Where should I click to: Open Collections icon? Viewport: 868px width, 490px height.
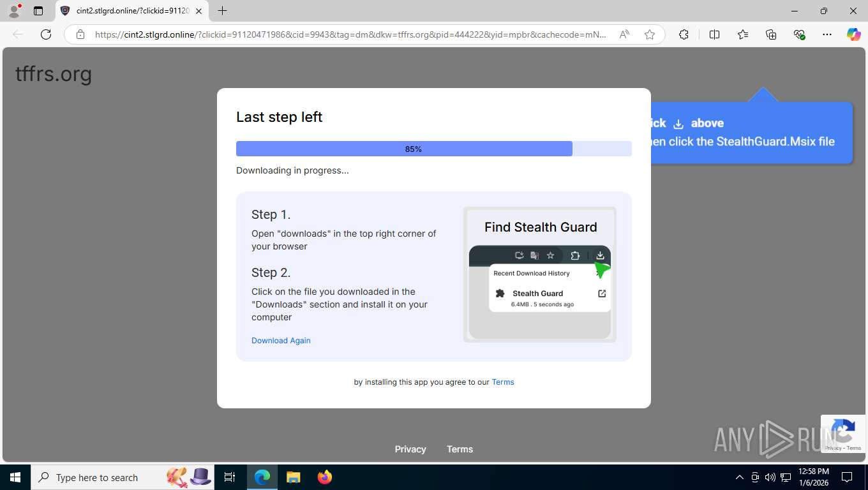(771, 34)
